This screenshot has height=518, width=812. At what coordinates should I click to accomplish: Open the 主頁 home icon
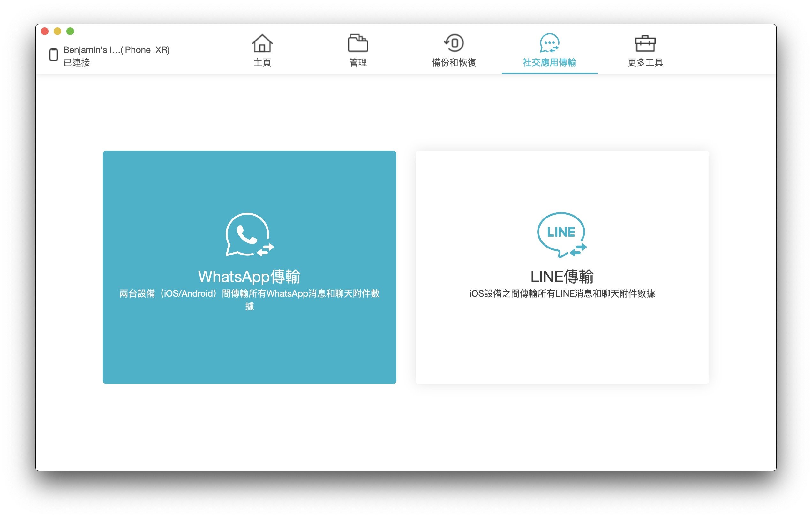click(x=262, y=43)
